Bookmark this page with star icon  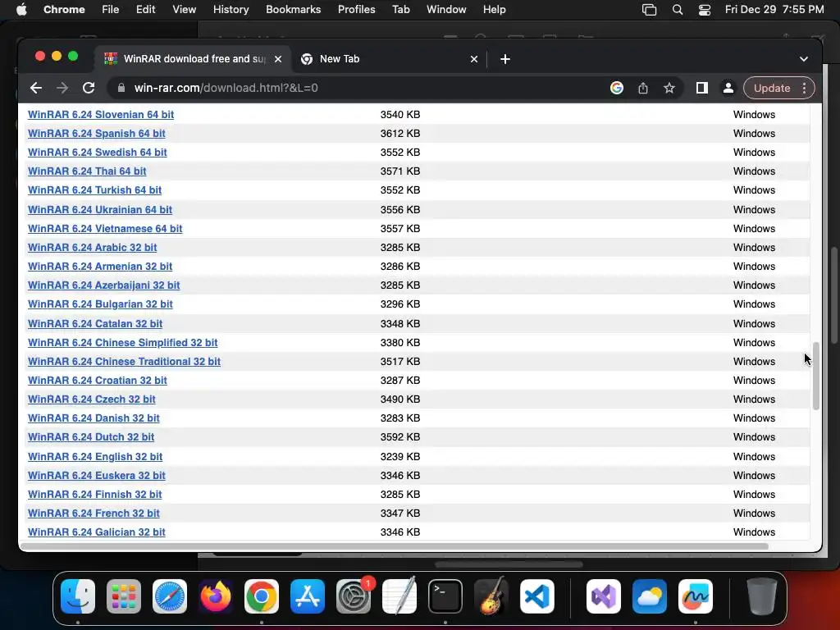click(x=669, y=88)
